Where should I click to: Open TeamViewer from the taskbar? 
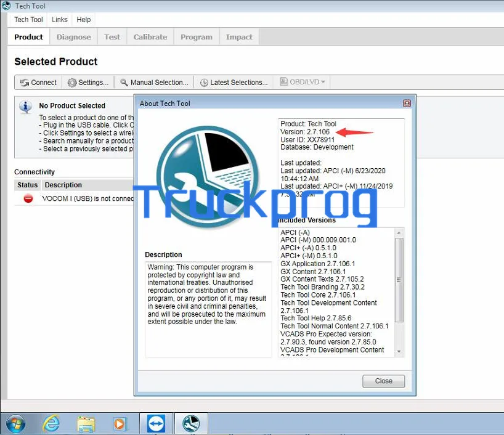click(156, 424)
